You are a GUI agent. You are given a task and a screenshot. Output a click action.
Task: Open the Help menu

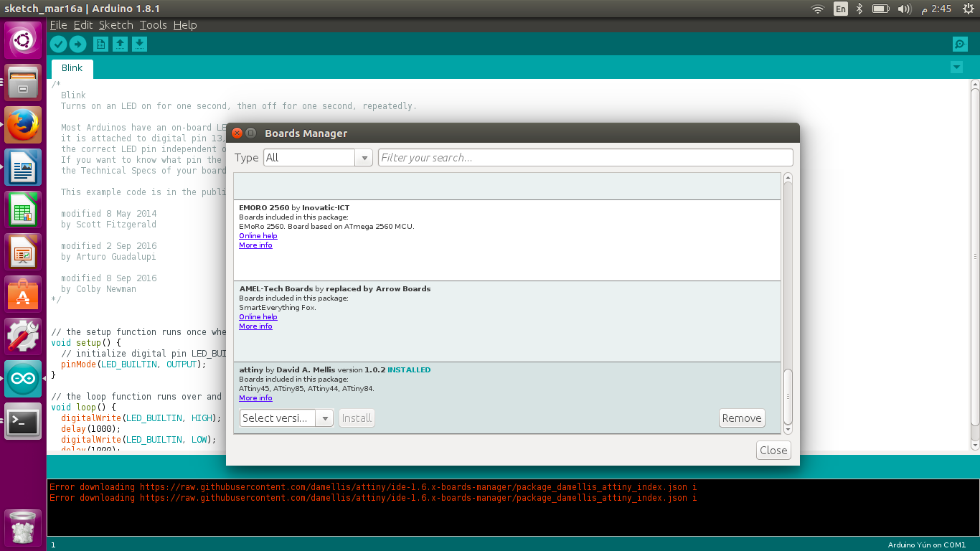(184, 25)
